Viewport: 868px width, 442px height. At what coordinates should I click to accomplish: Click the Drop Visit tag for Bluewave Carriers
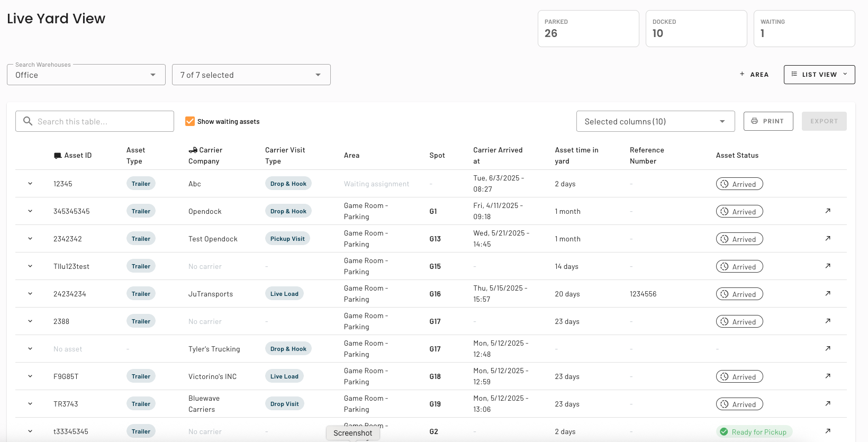coord(284,404)
